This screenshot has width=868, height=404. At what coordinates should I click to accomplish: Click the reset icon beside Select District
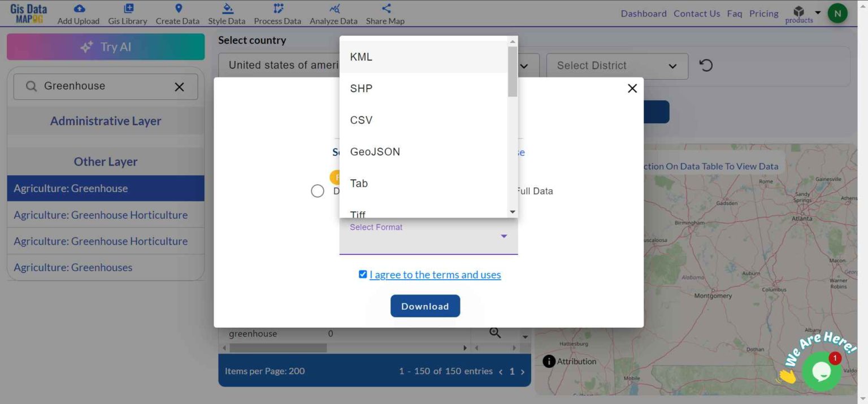click(705, 66)
